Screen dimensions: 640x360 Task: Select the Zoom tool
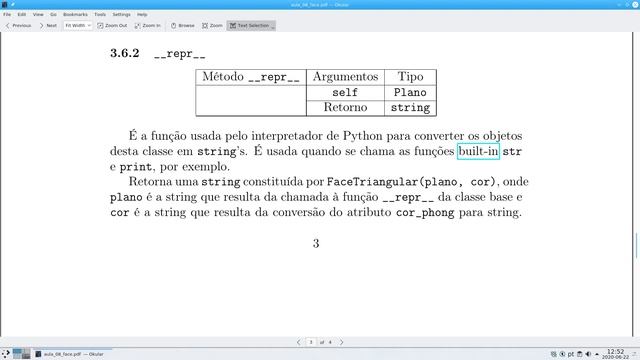tap(212, 25)
